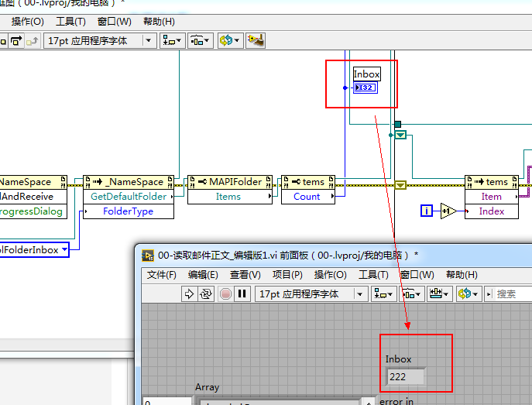Select the Inbox I32 indicator terminal
The height and width of the screenshot is (405, 532).
click(365, 88)
